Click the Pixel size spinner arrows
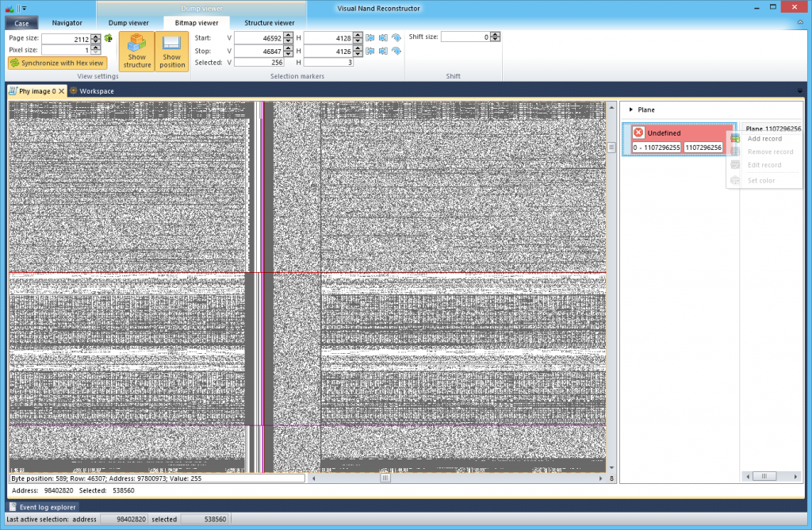This screenshot has height=530, width=812. (96, 50)
